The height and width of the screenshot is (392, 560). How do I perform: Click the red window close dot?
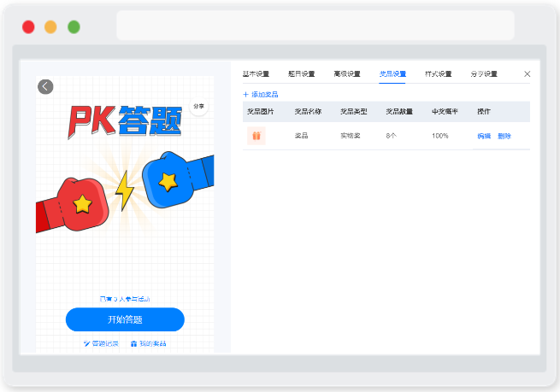[x=28, y=27]
